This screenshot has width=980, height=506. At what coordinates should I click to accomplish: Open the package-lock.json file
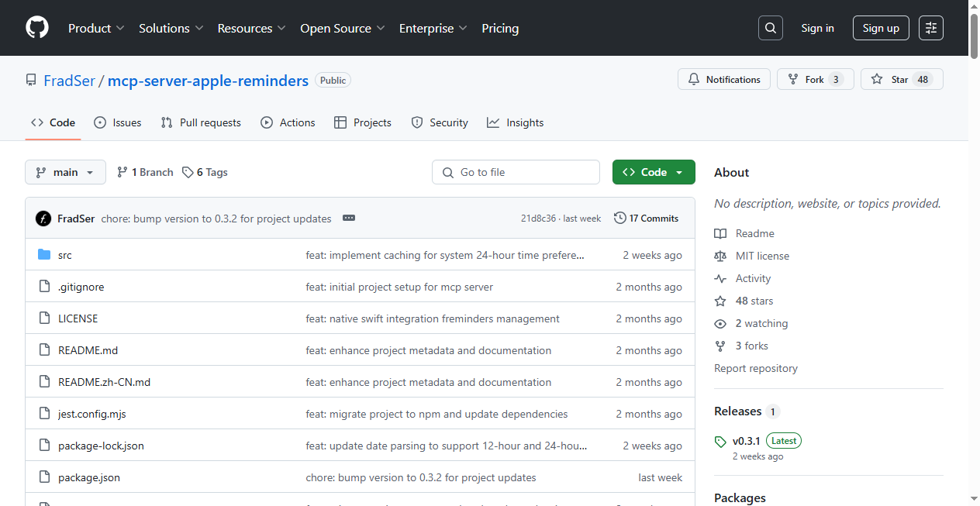pyautogui.click(x=101, y=446)
